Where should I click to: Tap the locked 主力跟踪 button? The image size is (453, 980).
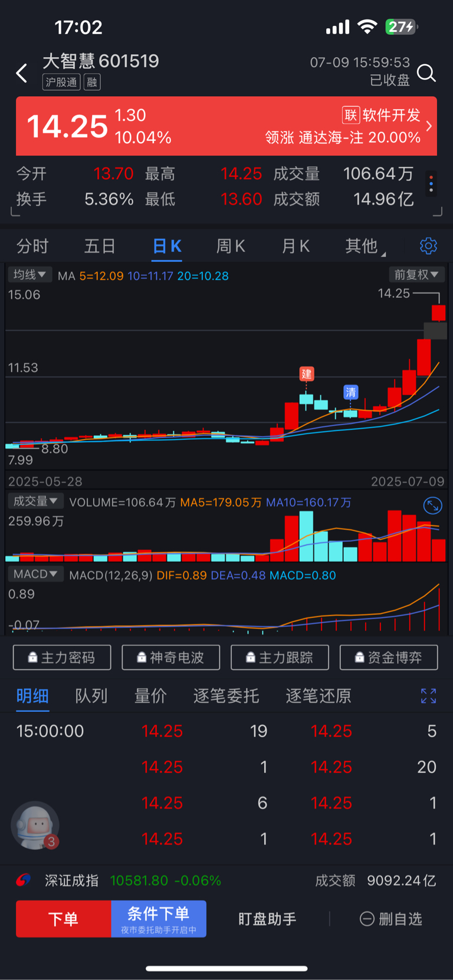(280, 657)
